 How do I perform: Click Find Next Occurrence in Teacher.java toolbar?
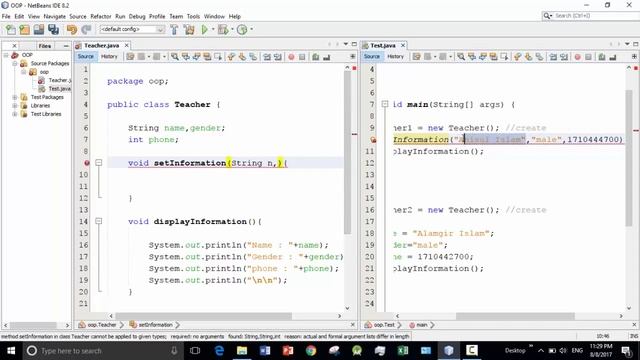(196, 57)
